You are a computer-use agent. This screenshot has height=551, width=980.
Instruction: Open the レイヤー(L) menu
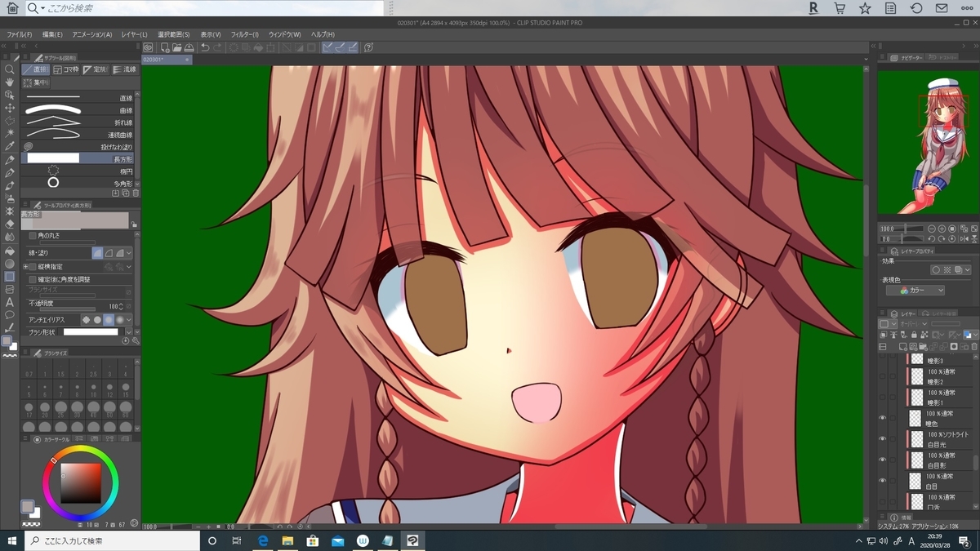click(134, 34)
